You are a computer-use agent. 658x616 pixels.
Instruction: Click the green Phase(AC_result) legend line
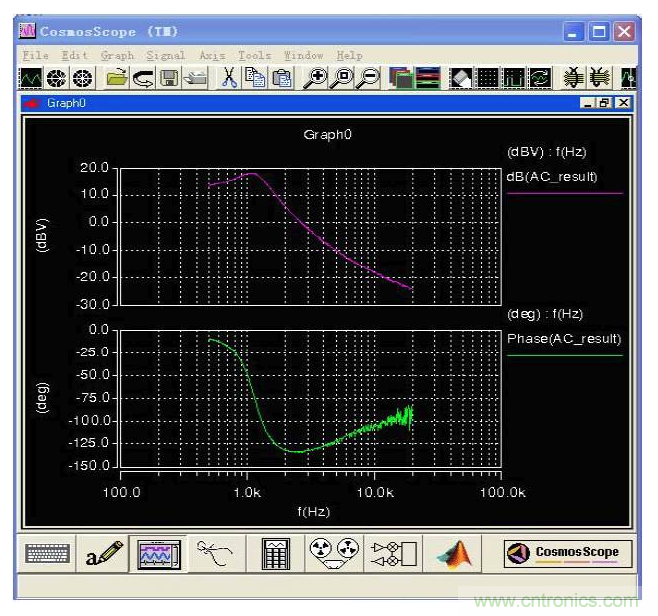[565, 355]
